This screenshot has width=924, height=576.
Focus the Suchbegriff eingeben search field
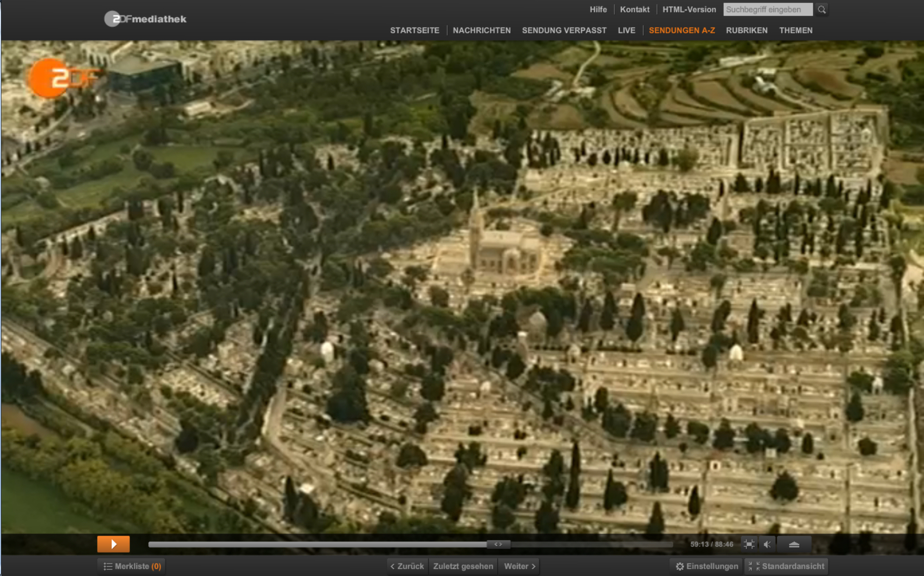click(x=767, y=10)
